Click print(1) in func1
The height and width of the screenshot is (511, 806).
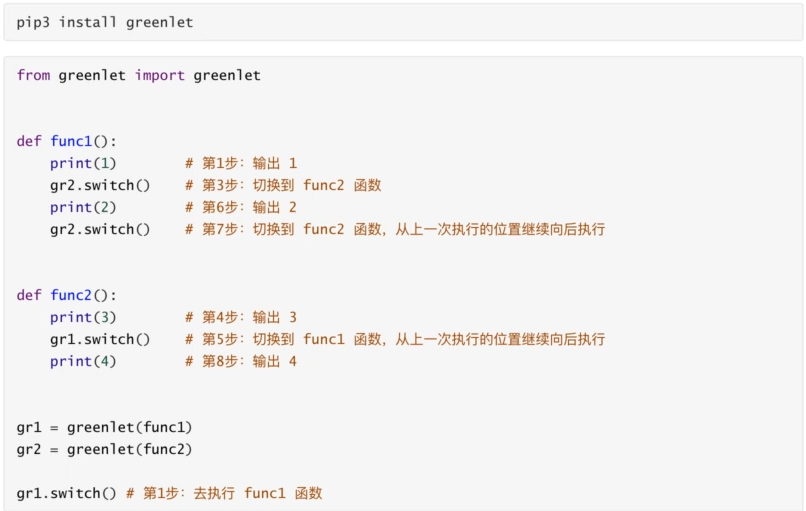click(83, 163)
